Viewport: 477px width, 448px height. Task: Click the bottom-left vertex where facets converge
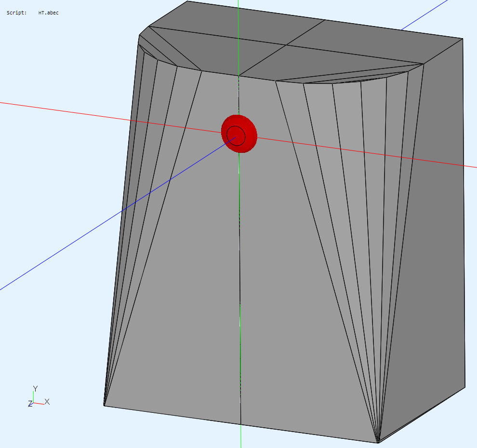click(105, 405)
